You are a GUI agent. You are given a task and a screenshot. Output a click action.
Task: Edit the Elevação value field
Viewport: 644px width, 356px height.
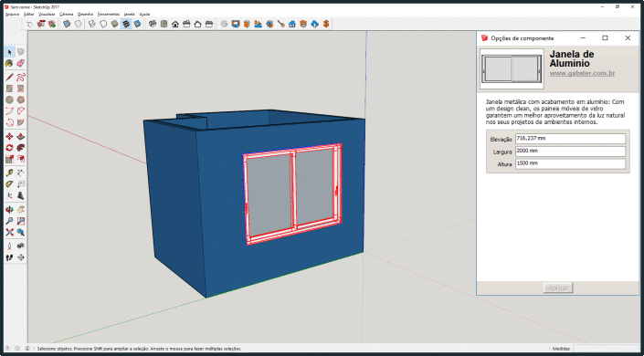click(x=570, y=139)
